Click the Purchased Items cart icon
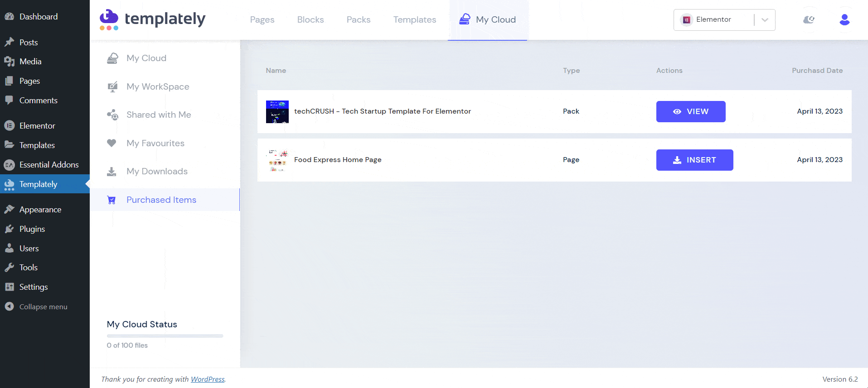 pyautogui.click(x=112, y=200)
